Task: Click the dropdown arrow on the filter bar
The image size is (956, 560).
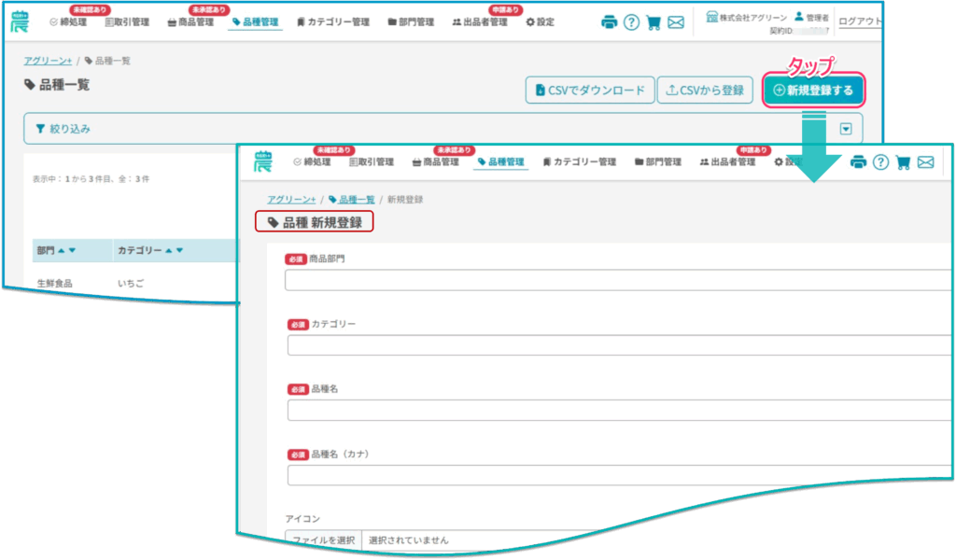Action: tap(846, 129)
